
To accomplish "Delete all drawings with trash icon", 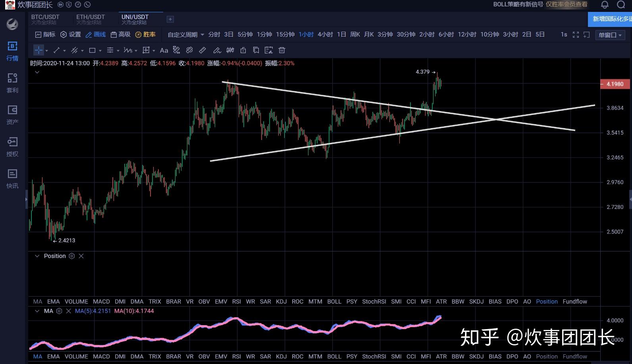I will [x=282, y=50].
